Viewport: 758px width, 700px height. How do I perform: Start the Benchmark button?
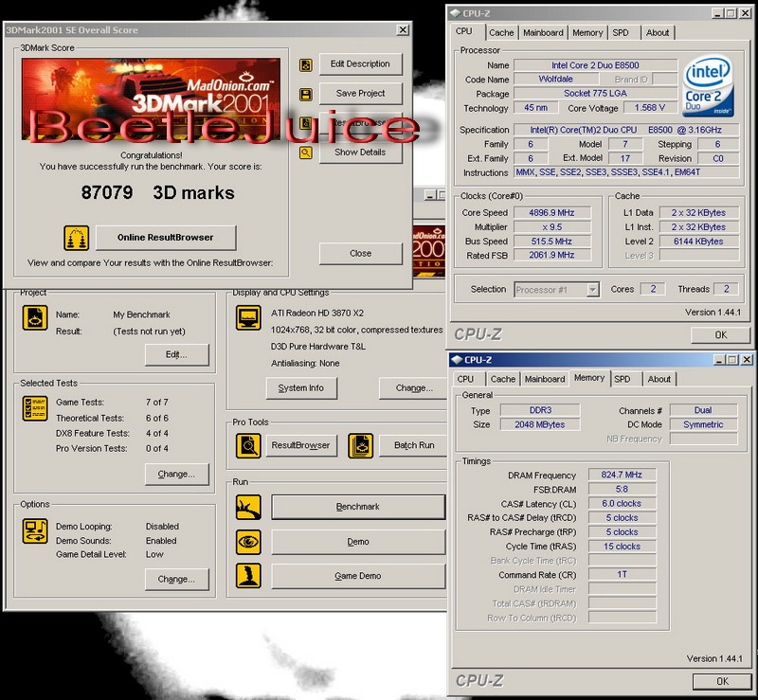(x=358, y=507)
